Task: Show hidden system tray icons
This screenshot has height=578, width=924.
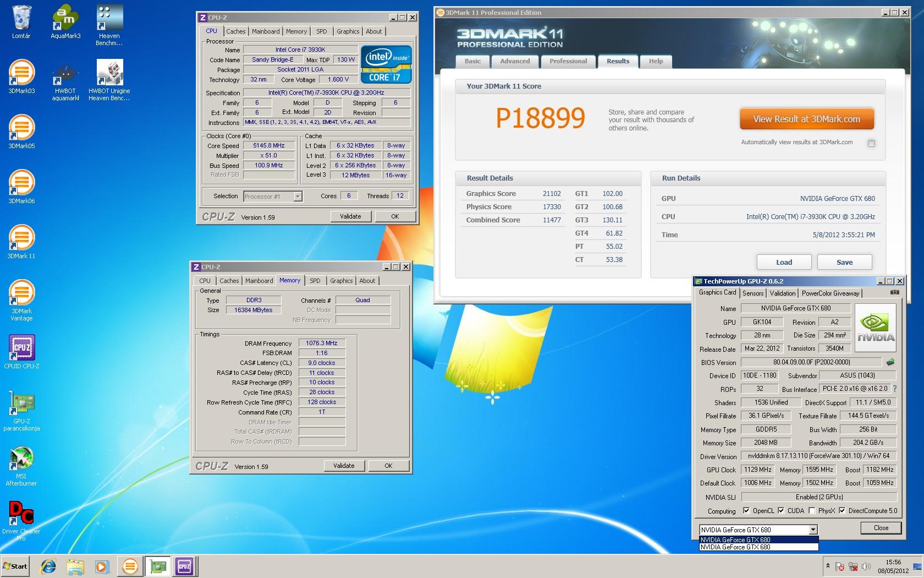Action: [x=828, y=566]
